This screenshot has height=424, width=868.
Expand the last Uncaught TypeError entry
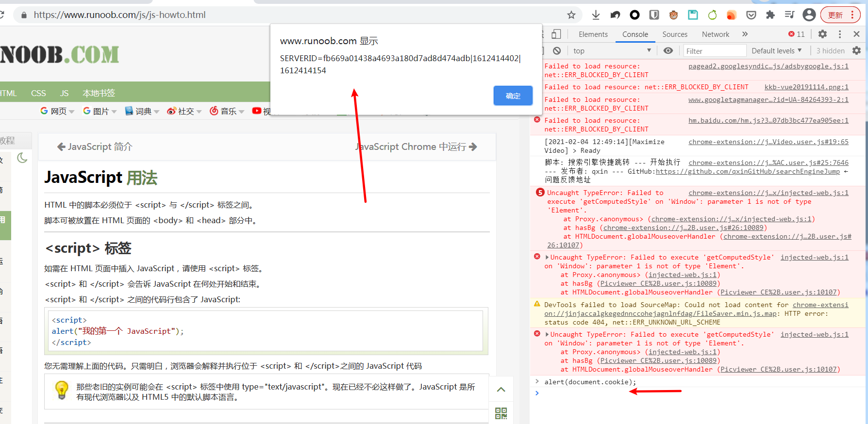pyautogui.click(x=548, y=335)
